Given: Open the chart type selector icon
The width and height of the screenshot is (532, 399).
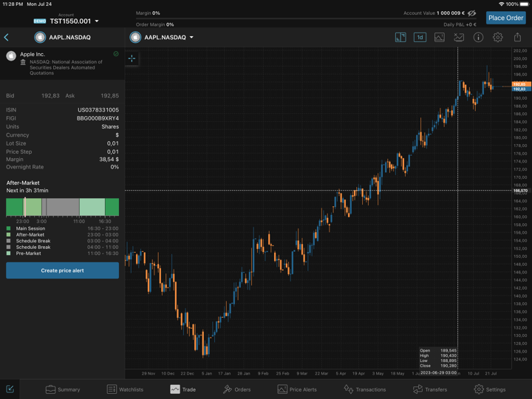Looking at the screenshot, I should point(439,37).
